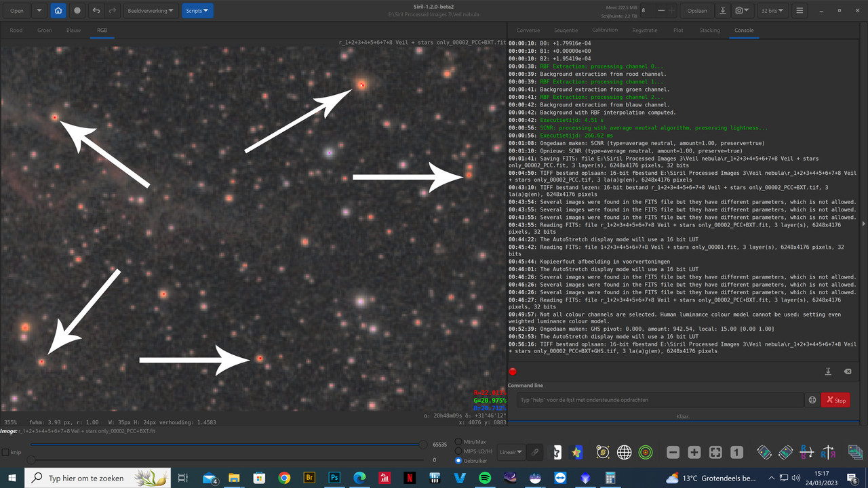868x488 pixels.
Task: Click the green target photometry icon
Action: tap(646, 453)
